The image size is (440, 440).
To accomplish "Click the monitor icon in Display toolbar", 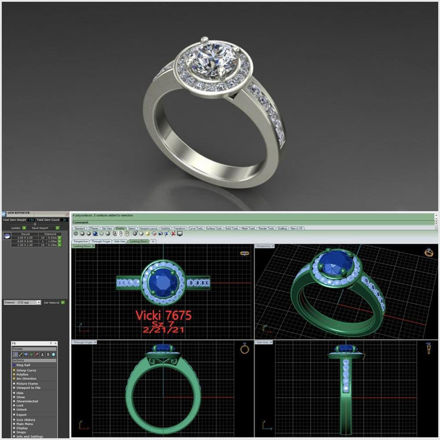I will click(180, 234).
